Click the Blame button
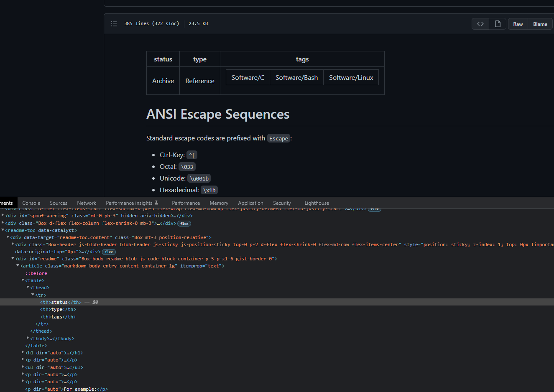554x392 pixels. [x=540, y=24]
